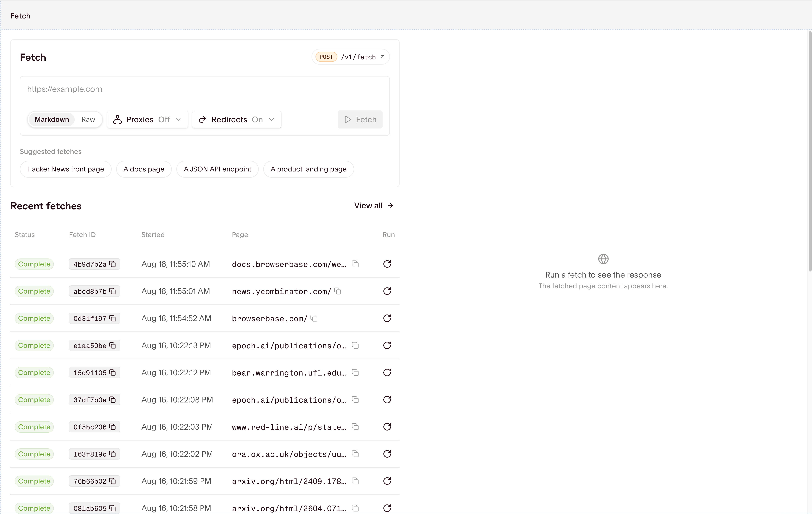
Task: Copy fetch ID 0d31f197
Action: [113, 318]
